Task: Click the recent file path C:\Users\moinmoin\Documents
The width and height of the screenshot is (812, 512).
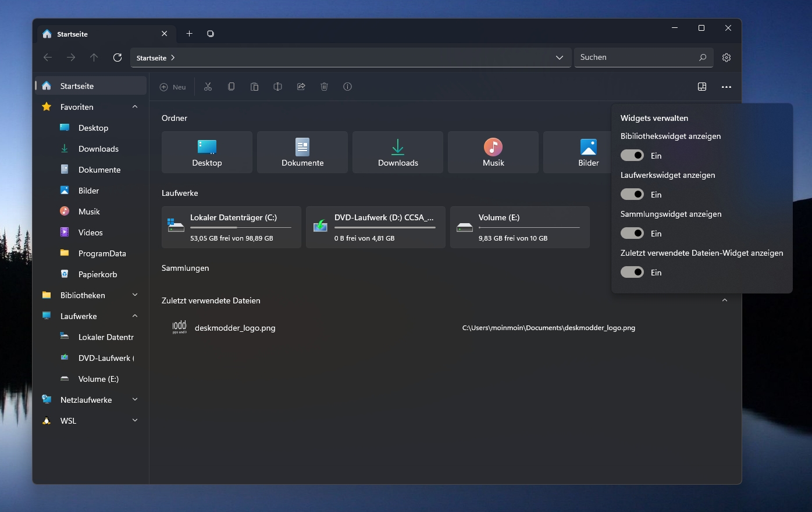Action: [x=549, y=328]
